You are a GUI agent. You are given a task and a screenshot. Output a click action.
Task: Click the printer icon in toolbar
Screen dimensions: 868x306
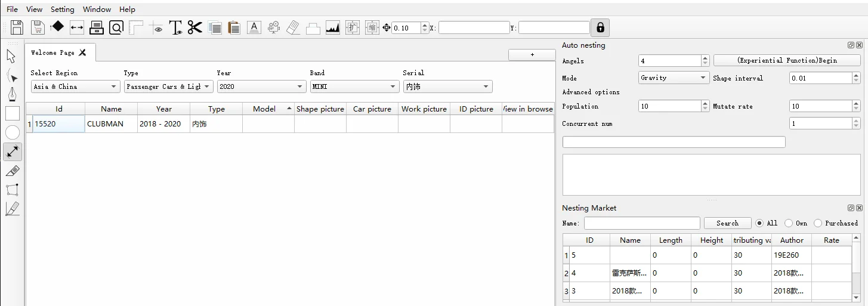pyautogui.click(x=97, y=27)
